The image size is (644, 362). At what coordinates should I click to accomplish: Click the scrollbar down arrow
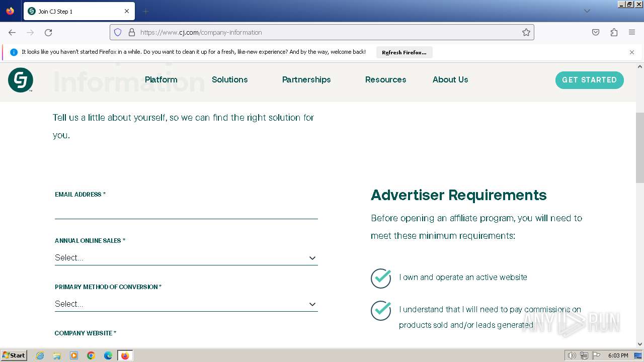[640, 344]
